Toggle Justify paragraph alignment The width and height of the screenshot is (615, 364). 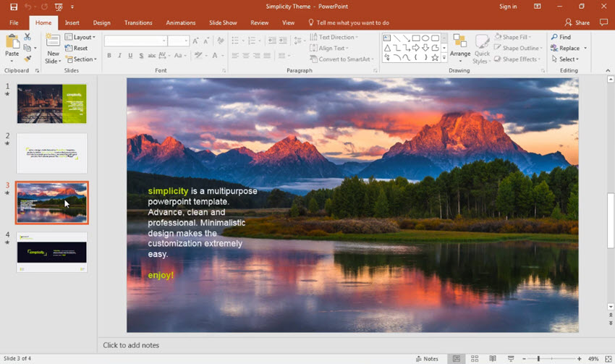(267, 56)
